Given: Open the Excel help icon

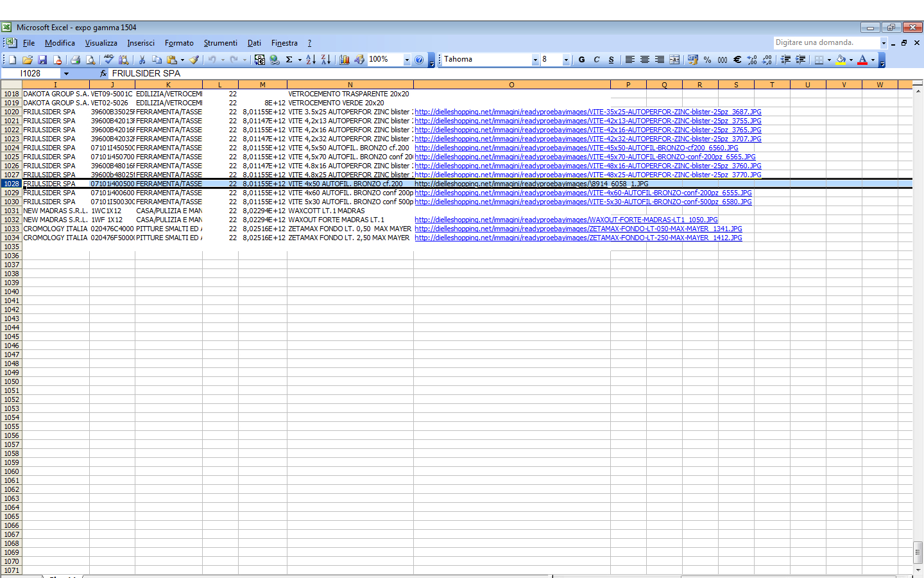Looking at the screenshot, I should click(419, 60).
